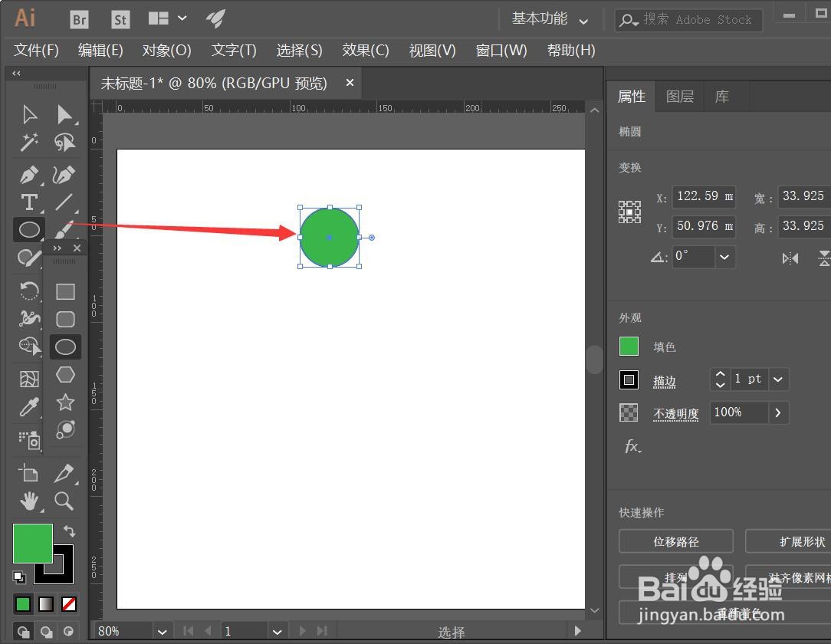Select the Lasso tool

tap(64, 142)
